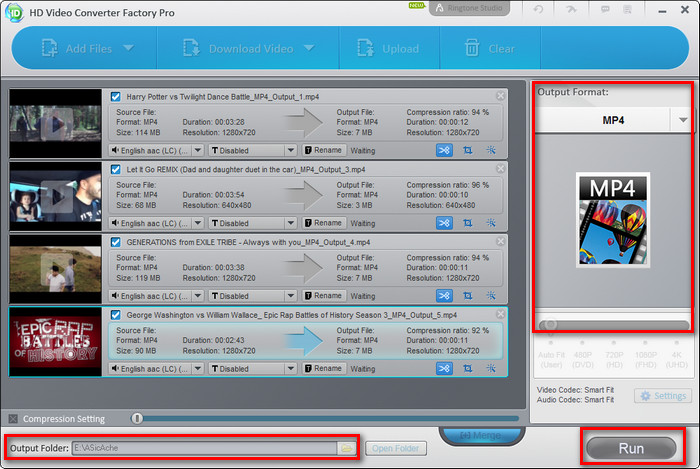Screen dimensions: 700x469
Task: Start conversion with the Run button
Action: (631, 448)
